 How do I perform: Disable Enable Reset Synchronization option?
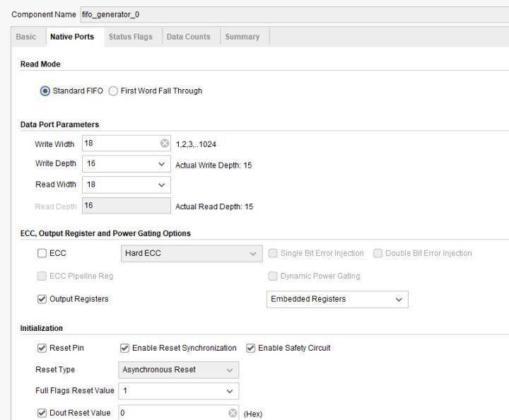pos(125,348)
